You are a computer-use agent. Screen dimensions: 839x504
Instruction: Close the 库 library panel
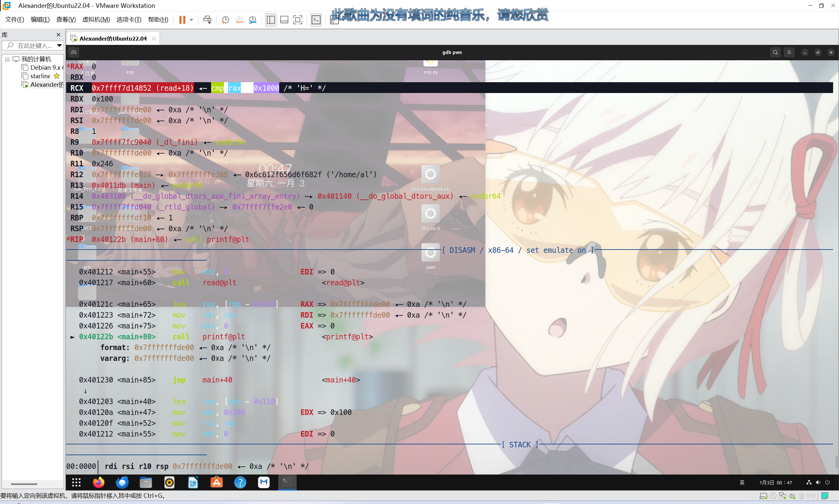58,35
